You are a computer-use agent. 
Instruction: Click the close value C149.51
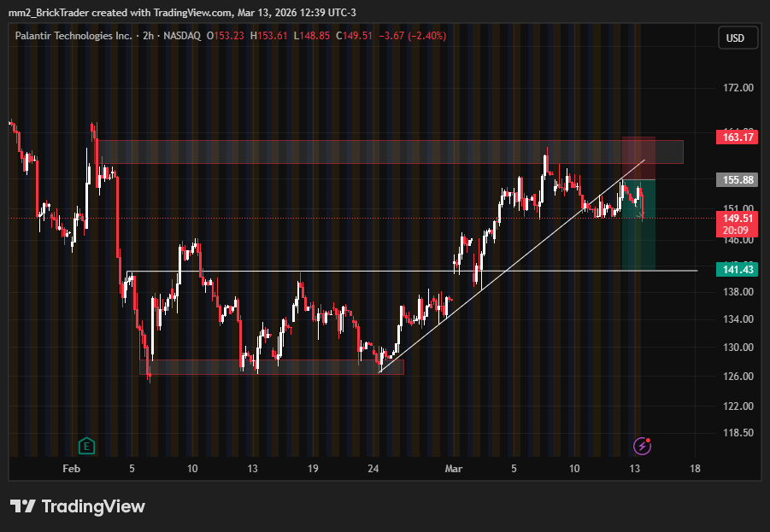point(354,36)
